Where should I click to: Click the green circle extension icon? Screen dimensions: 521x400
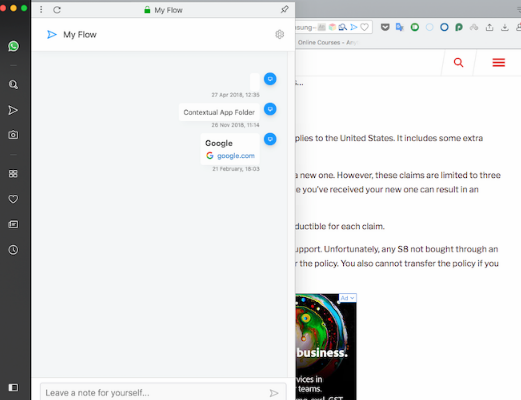point(415,27)
